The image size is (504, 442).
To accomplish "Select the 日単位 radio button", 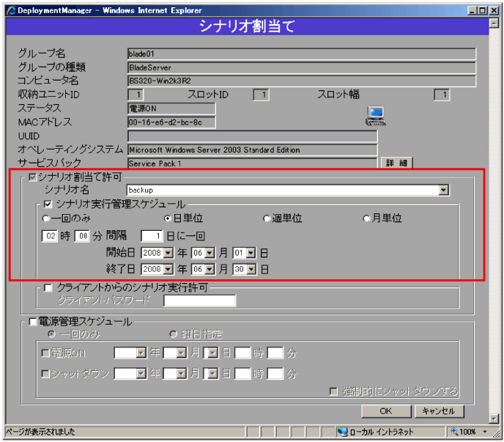I will 167,218.
